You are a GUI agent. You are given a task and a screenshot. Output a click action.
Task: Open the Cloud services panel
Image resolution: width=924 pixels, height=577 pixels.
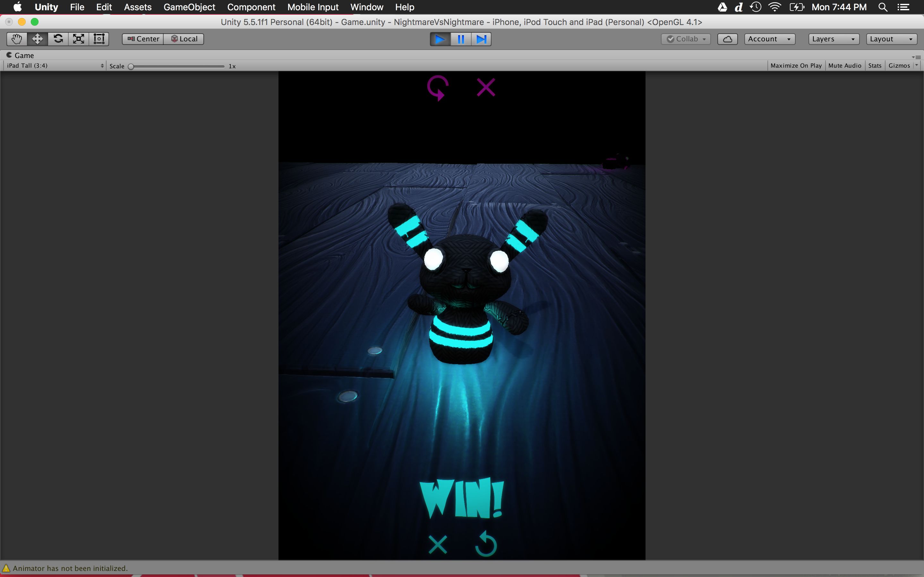coord(727,39)
